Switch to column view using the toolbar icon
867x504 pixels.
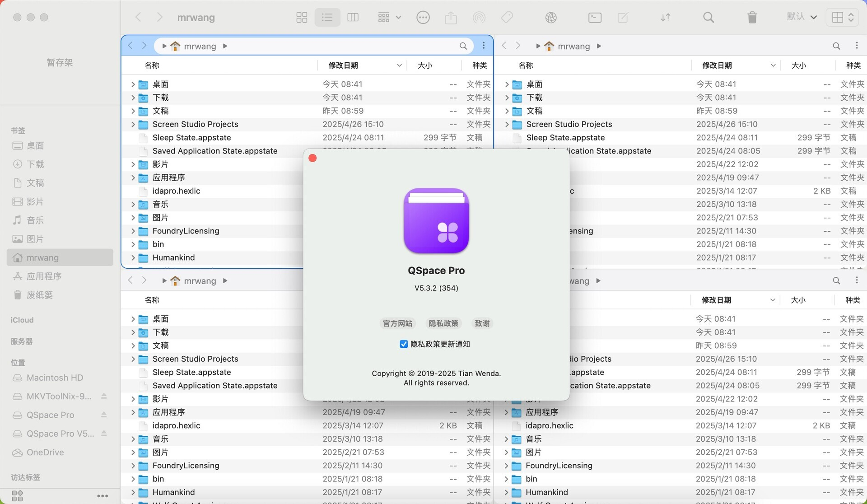point(353,17)
